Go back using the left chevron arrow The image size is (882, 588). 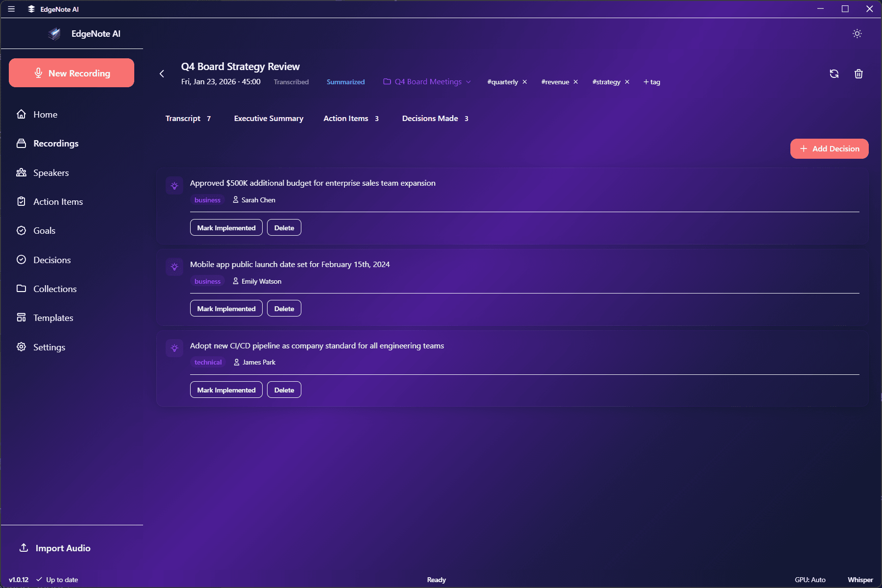162,73
